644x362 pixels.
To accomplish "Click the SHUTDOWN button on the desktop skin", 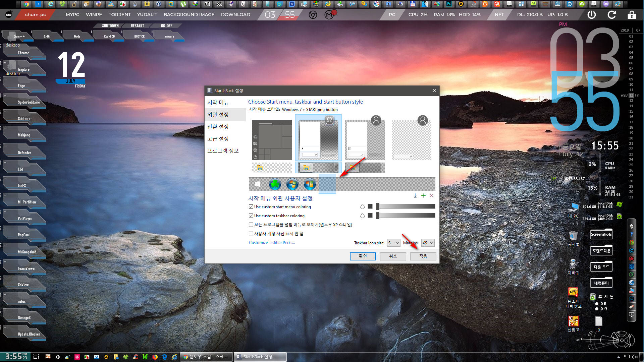I will [110, 26].
